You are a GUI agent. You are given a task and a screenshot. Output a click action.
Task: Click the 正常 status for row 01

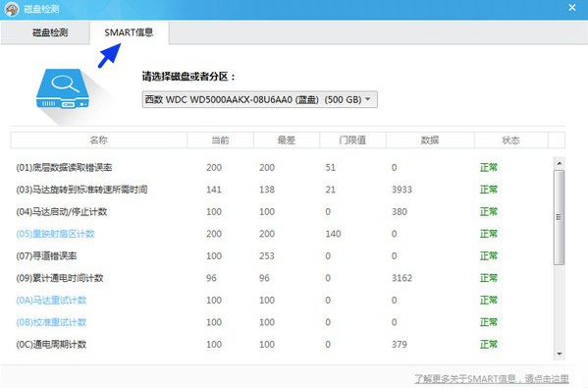(x=489, y=167)
